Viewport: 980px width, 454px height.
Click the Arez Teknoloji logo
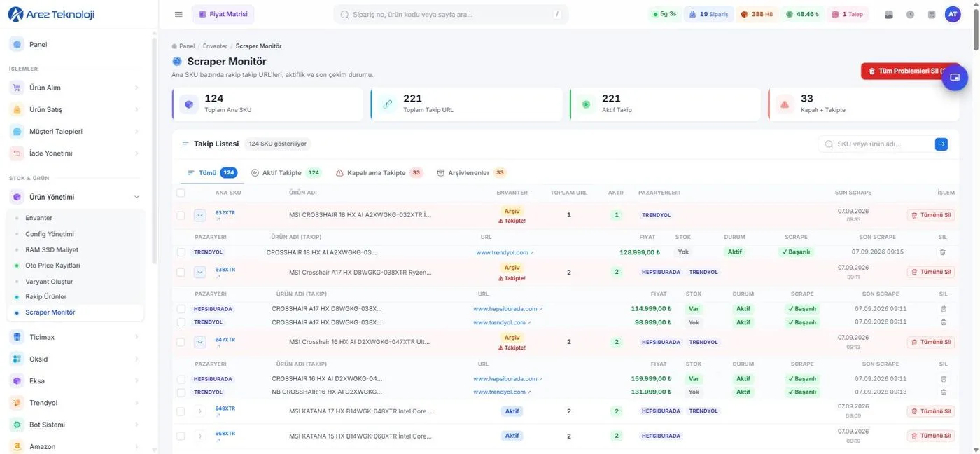click(x=50, y=14)
